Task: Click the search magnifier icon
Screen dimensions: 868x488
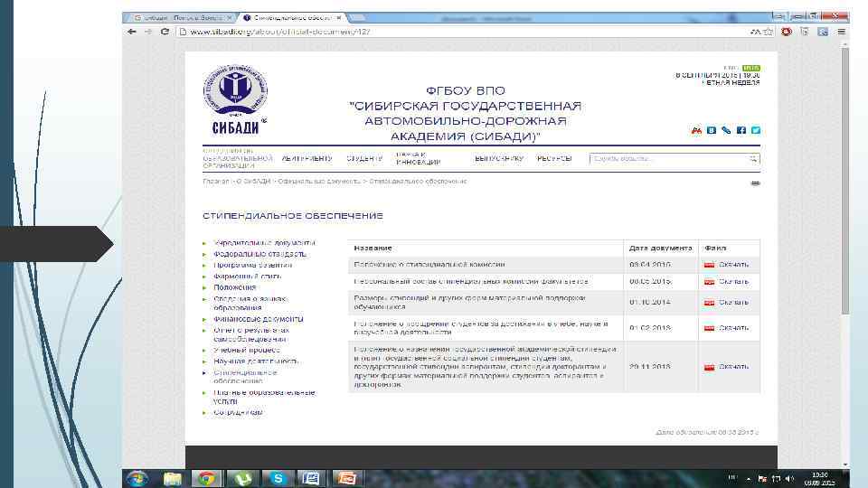Action: [x=753, y=159]
